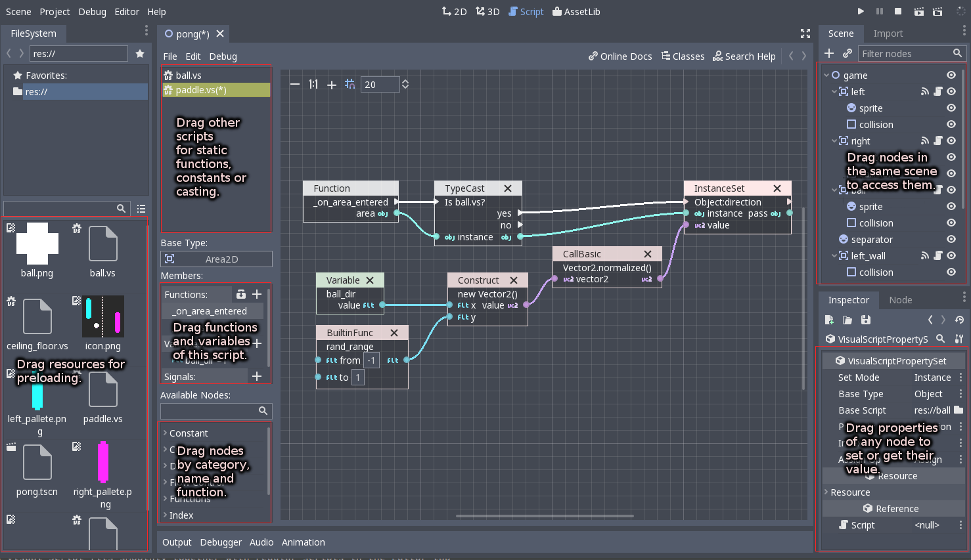Image resolution: width=971 pixels, height=560 pixels.
Task: Hide the collision node under left_wall
Action: [951, 272]
